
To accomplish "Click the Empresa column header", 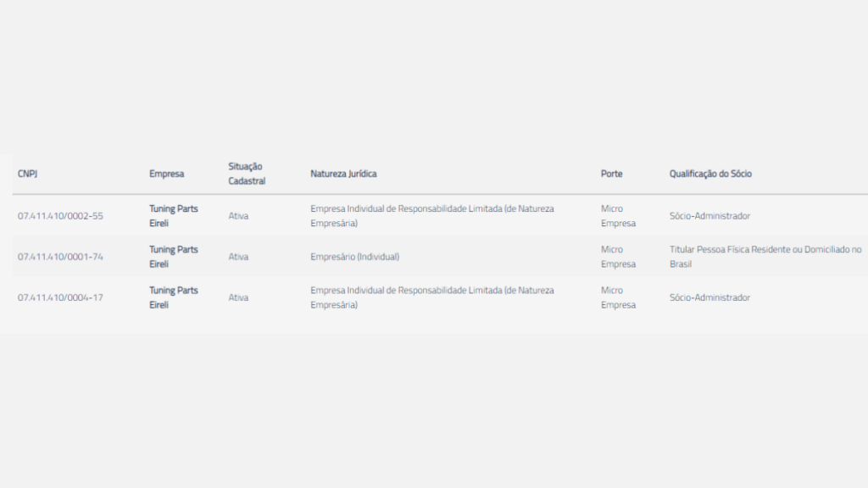I will pos(166,174).
